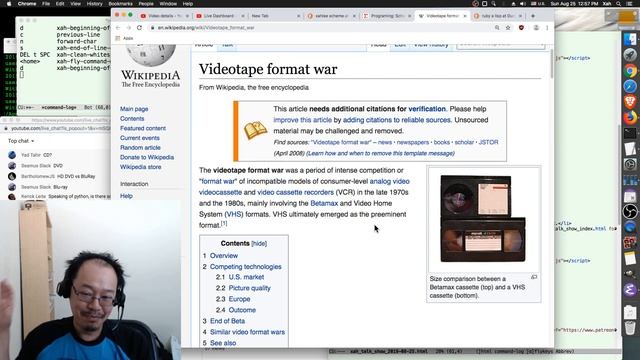This screenshot has width=640, height=360.
Task: Click the Chrome address bar URL
Action: [x=206, y=28]
